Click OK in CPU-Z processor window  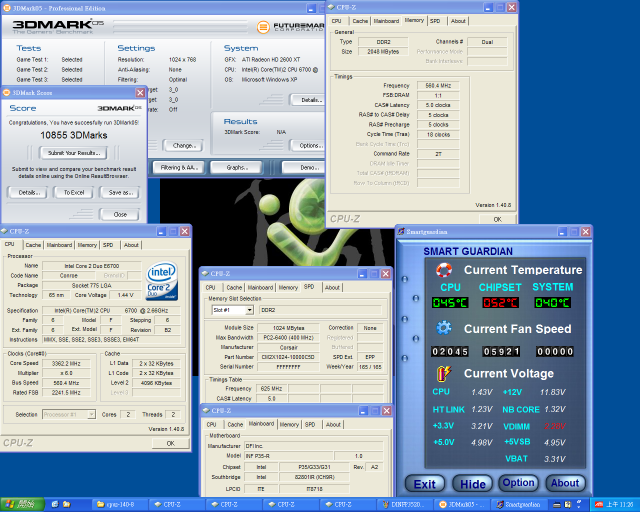point(171,443)
